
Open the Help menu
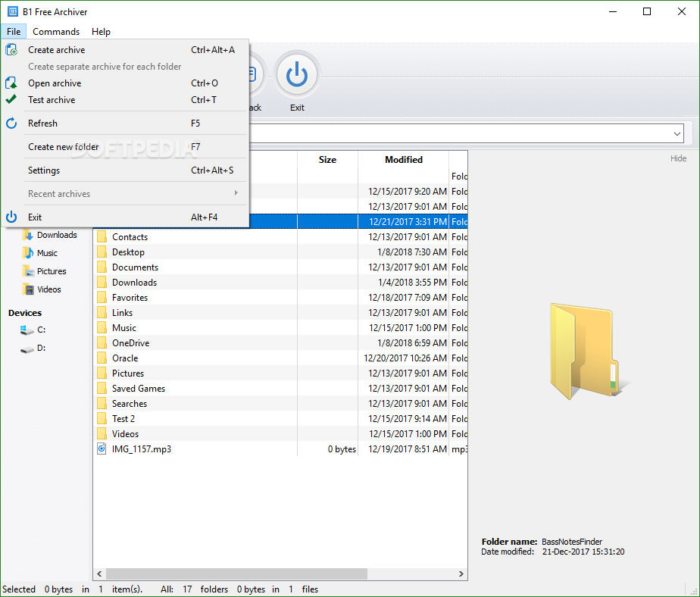pos(101,32)
